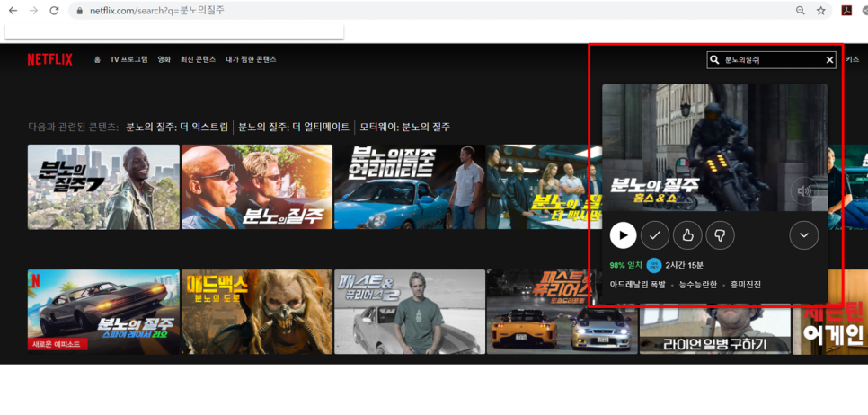The image size is (868, 415).
Task: Open 패스트 & 퓨리어스 도쿄 드리프트 thumbnail
Action: point(562,312)
